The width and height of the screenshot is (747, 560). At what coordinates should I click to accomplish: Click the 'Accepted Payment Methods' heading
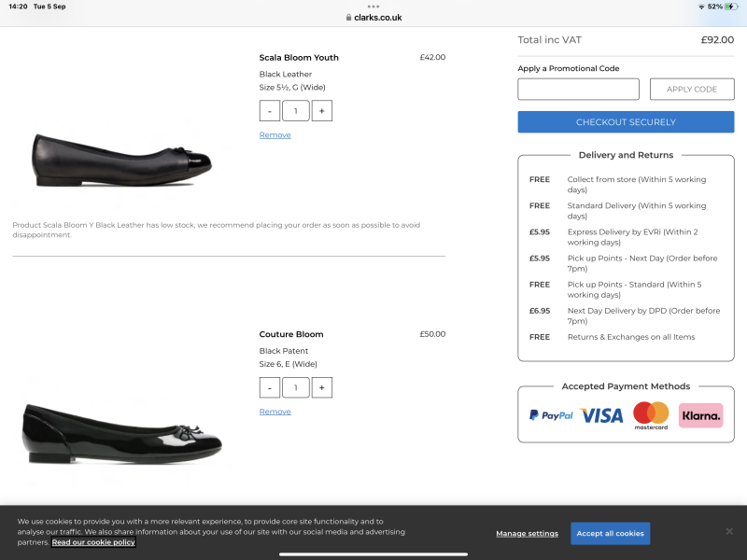(x=626, y=386)
